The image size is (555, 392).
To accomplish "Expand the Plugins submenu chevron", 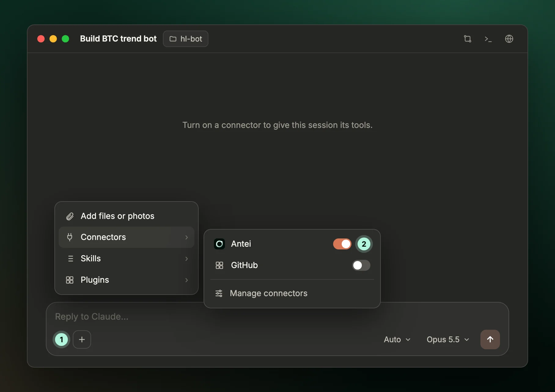I will point(186,280).
